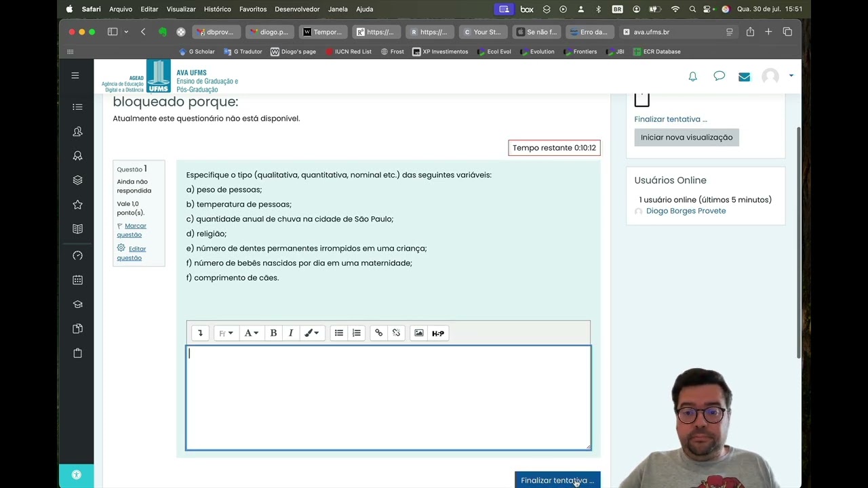Open Safari Histórico menu

[x=217, y=9]
